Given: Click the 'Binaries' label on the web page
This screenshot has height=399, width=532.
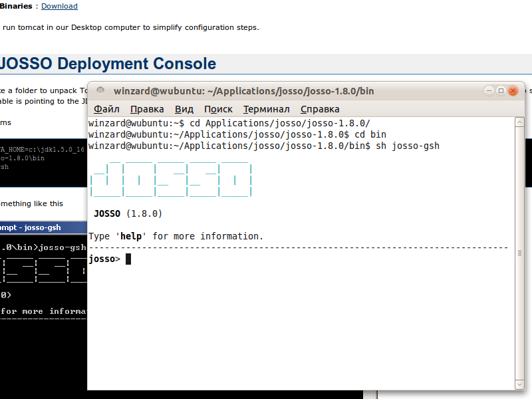Looking at the screenshot, I should pyautogui.click(x=16, y=6).
